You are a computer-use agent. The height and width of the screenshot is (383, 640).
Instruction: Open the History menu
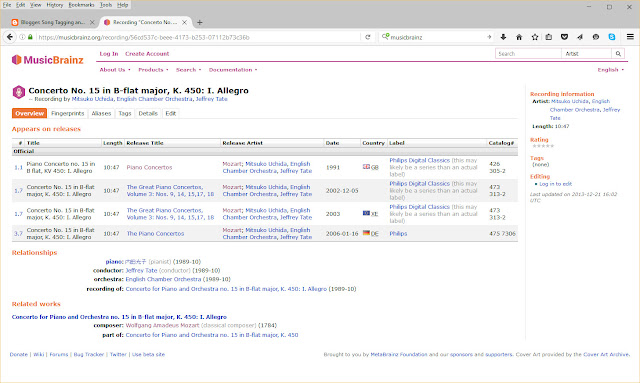[55, 5]
